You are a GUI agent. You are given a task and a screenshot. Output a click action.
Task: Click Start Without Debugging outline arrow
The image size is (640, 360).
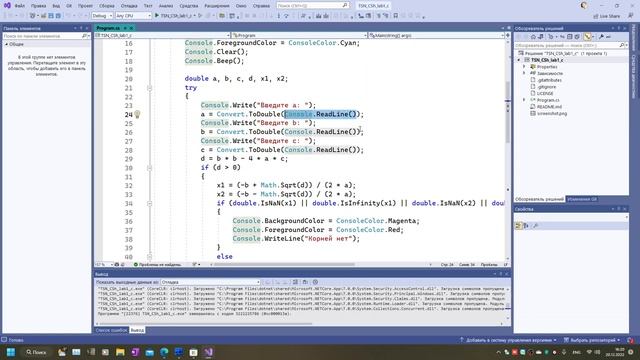coord(200,16)
